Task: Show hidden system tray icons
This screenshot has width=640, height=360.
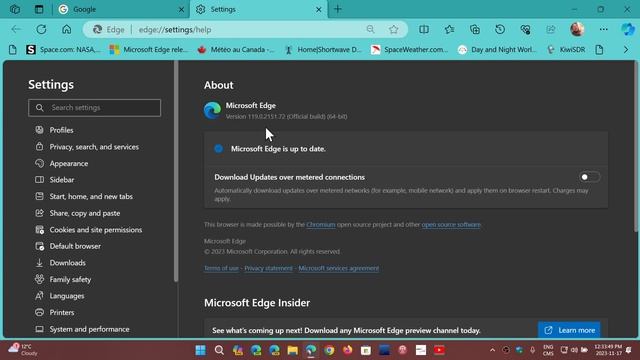Action: (492, 350)
